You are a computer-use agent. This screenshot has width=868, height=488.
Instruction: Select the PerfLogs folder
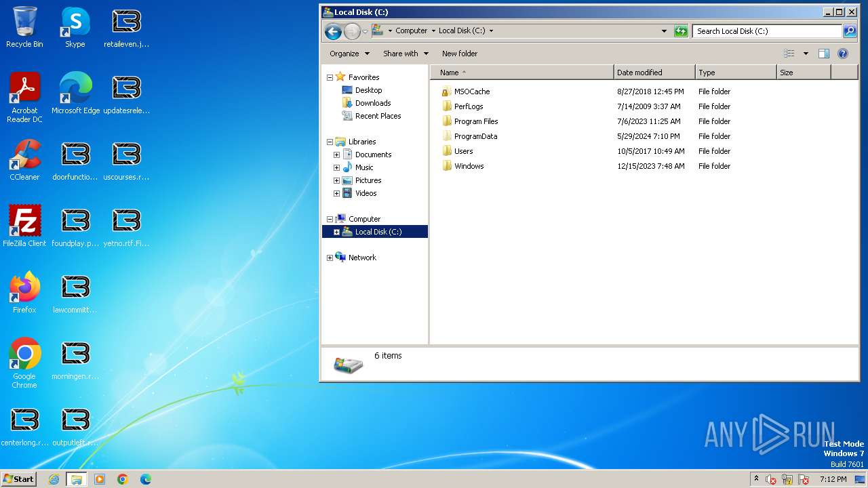click(x=469, y=106)
